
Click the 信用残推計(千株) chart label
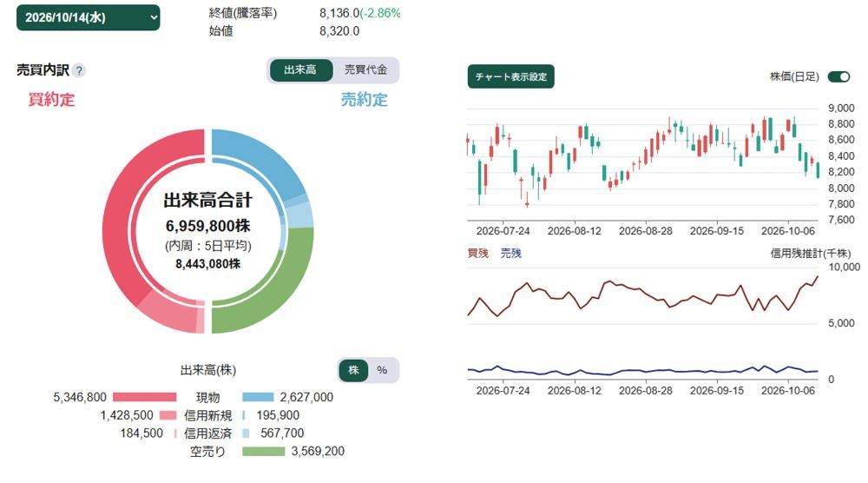(811, 253)
